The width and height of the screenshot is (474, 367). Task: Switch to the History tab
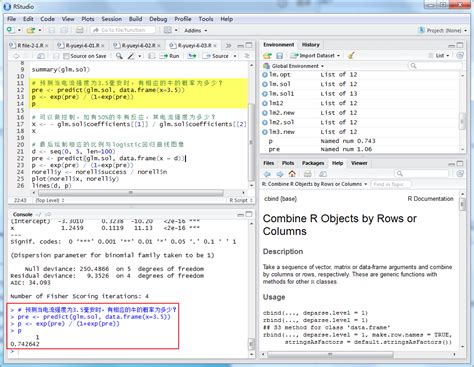pyautogui.click(x=311, y=45)
